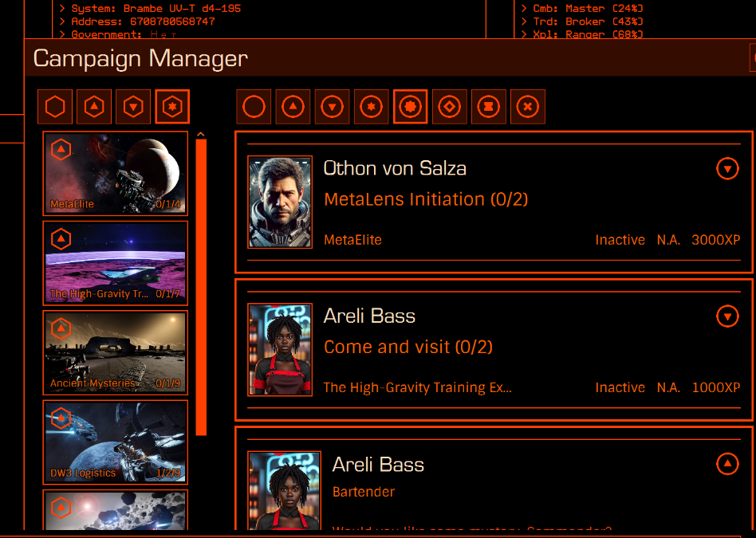Toggle the circle hourglass mission filter
Image resolution: width=756 pixels, height=538 pixels.
489,107
